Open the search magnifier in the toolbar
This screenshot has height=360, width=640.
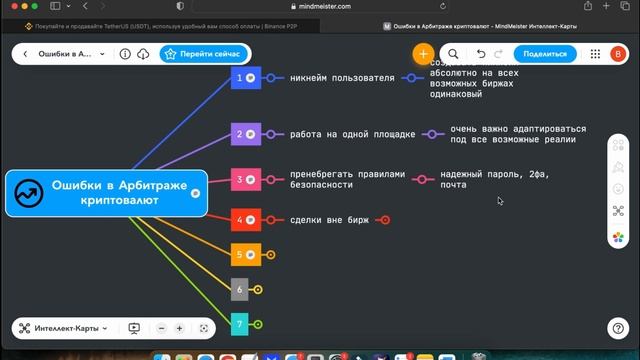tap(453, 54)
